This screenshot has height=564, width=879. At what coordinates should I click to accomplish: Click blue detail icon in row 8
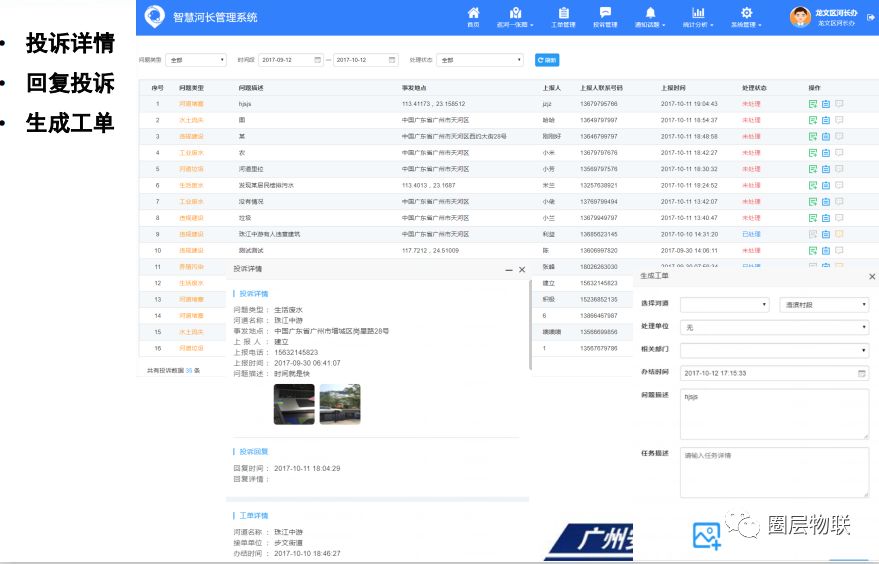pyautogui.click(x=826, y=218)
